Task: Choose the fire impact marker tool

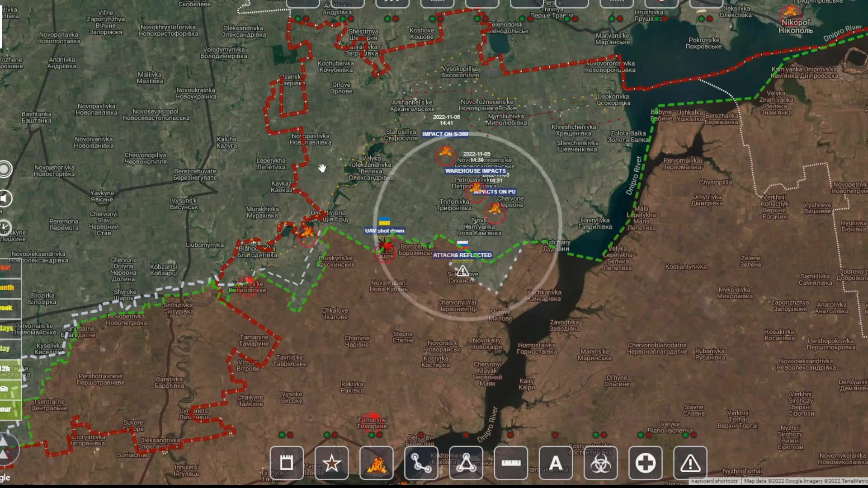Action: (376, 463)
